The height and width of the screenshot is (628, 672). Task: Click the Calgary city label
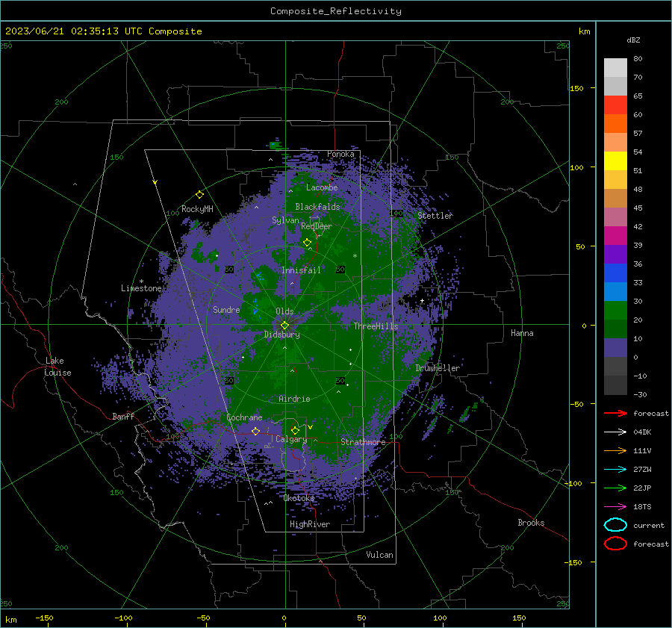point(291,439)
